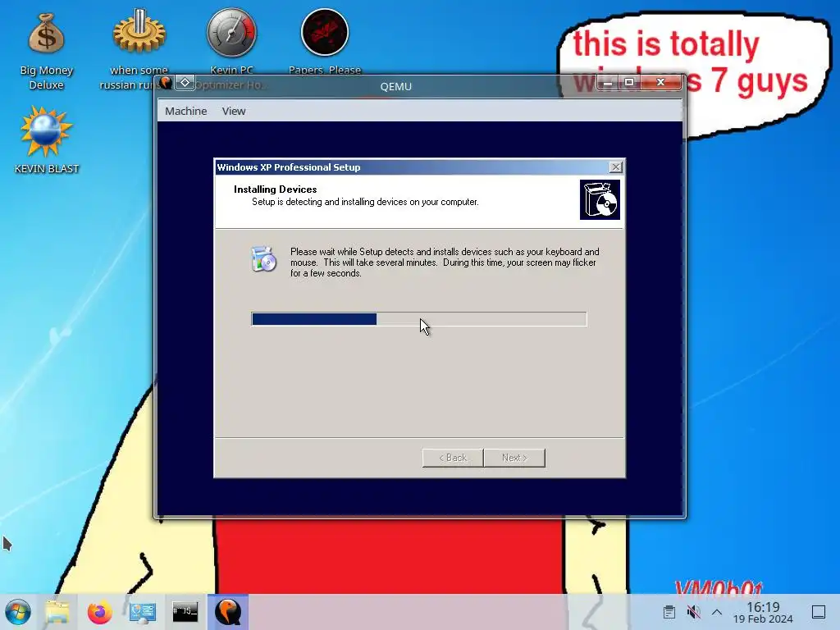
Task: Click the Windows 7 start orb
Action: coord(18,612)
